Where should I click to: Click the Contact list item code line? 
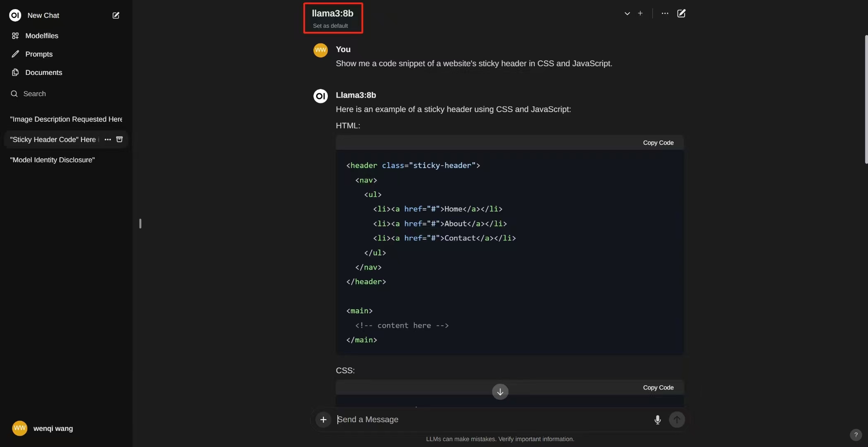point(444,238)
